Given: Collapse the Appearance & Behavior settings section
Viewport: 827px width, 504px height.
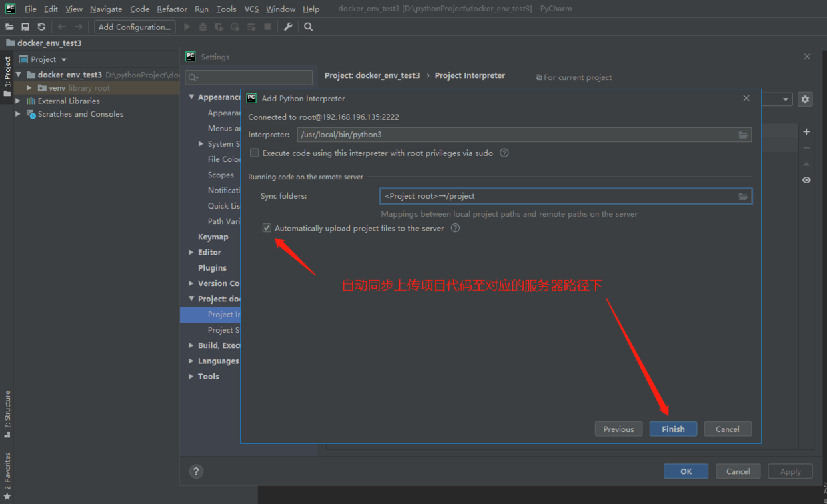Looking at the screenshot, I should point(191,97).
